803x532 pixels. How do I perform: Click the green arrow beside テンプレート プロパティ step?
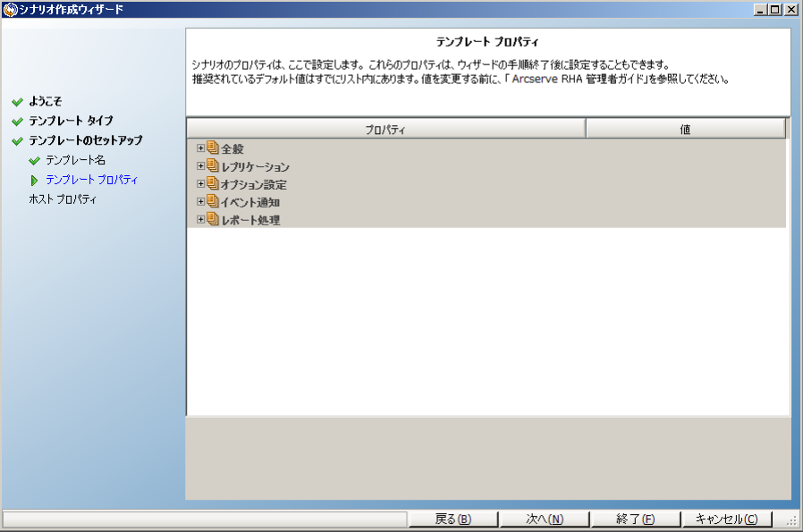34,181
